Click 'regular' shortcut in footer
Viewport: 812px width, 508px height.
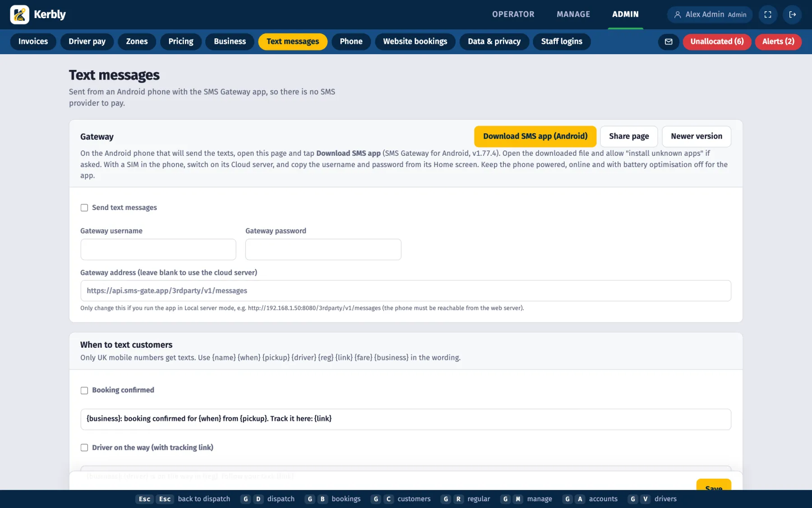(x=479, y=499)
